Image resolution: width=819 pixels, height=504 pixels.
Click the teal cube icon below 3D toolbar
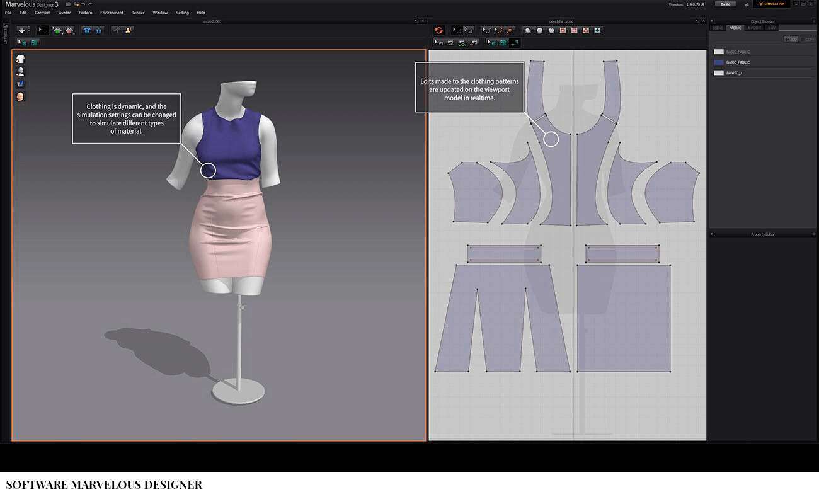33,43
